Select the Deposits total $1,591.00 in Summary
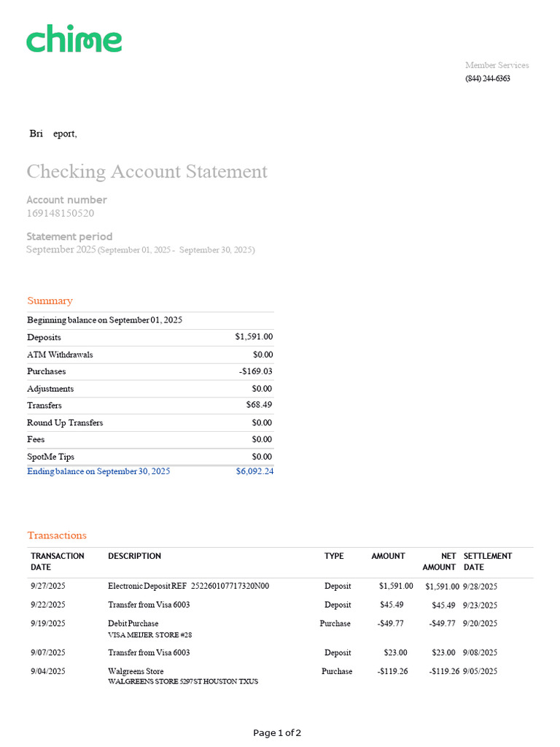 click(x=254, y=337)
